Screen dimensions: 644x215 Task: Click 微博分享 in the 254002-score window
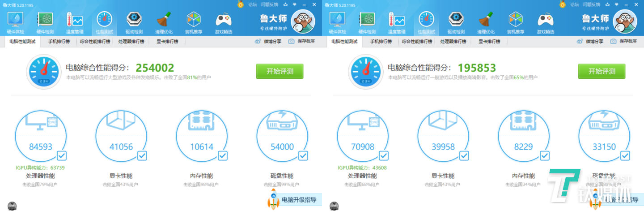click(268, 41)
